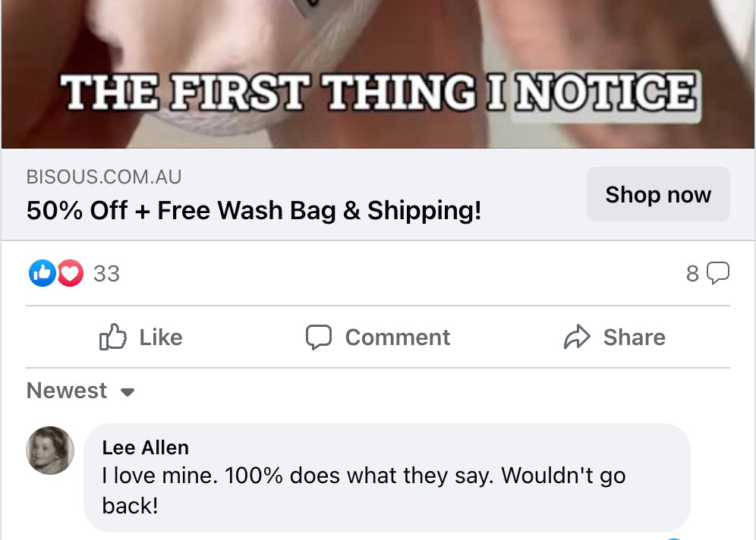Click the caret arrow next to Newest
The width and height of the screenshot is (756, 540).
[x=128, y=392]
